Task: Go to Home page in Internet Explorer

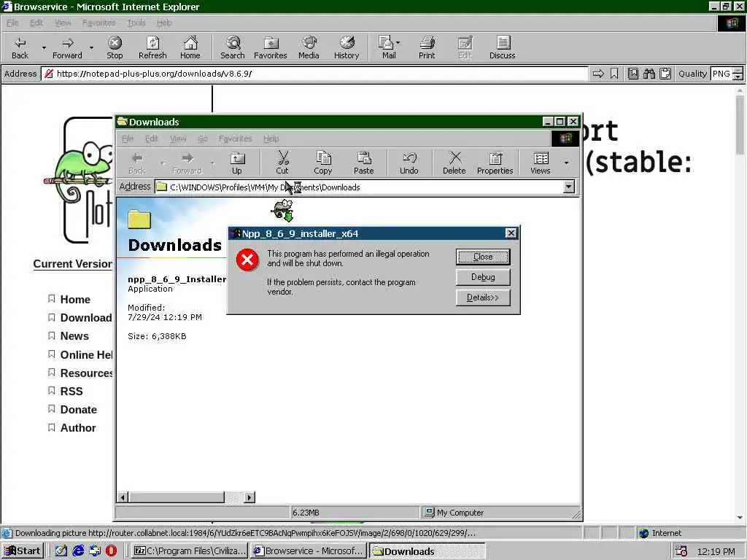Action: pyautogui.click(x=190, y=47)
